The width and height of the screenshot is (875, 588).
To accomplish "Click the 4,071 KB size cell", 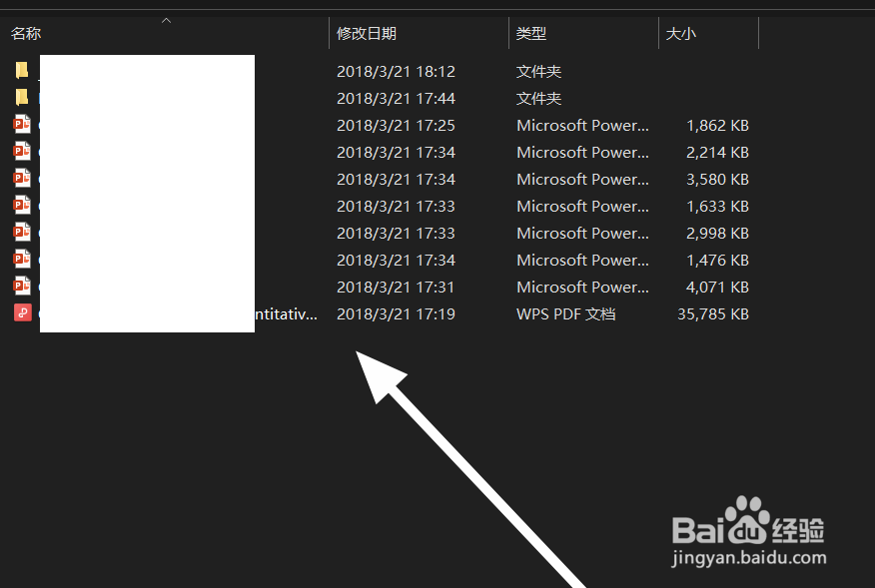I will (717, 288).
